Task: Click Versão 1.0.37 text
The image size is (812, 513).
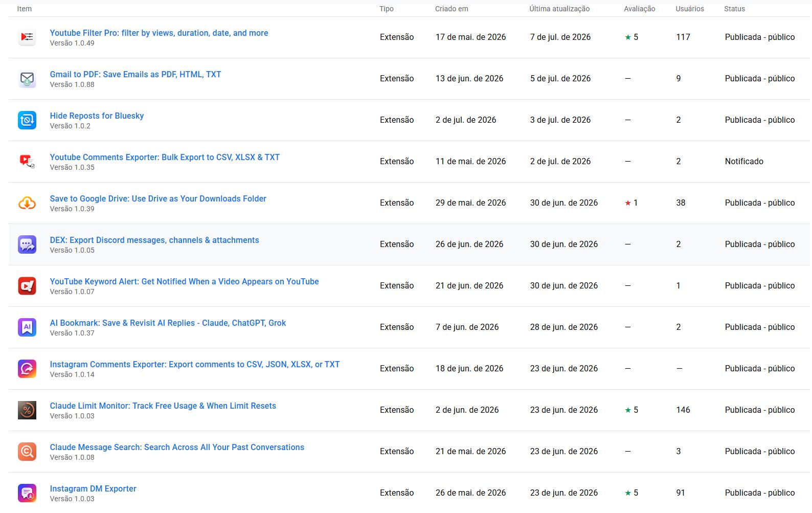Action: coord(72,333)
